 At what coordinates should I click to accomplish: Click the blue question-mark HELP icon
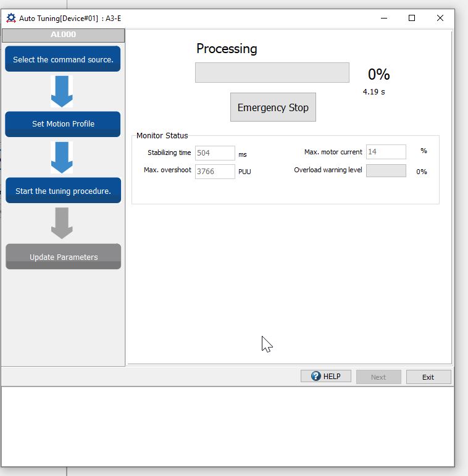pos(315,376)
